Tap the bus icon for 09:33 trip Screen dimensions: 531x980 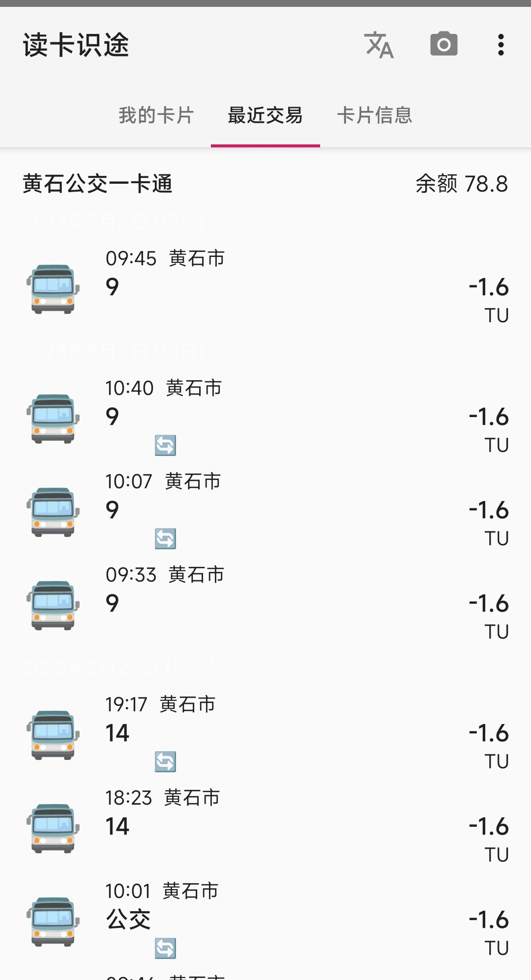[x=53, y=605]
